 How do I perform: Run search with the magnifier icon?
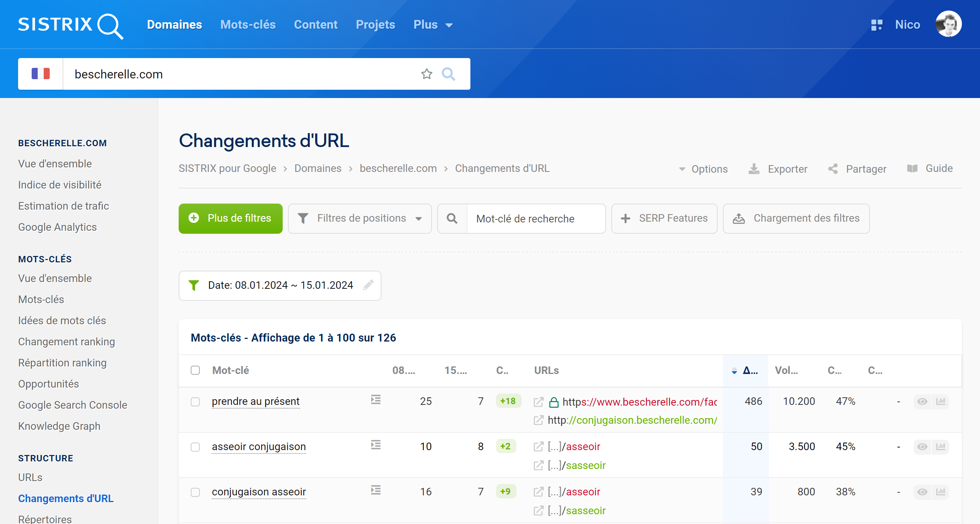(448, 74)
